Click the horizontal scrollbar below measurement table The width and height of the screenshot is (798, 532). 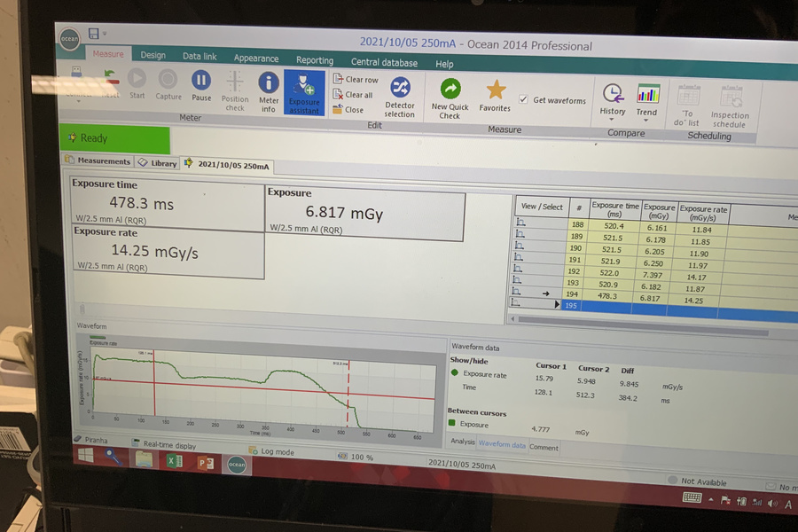point(638,319)
